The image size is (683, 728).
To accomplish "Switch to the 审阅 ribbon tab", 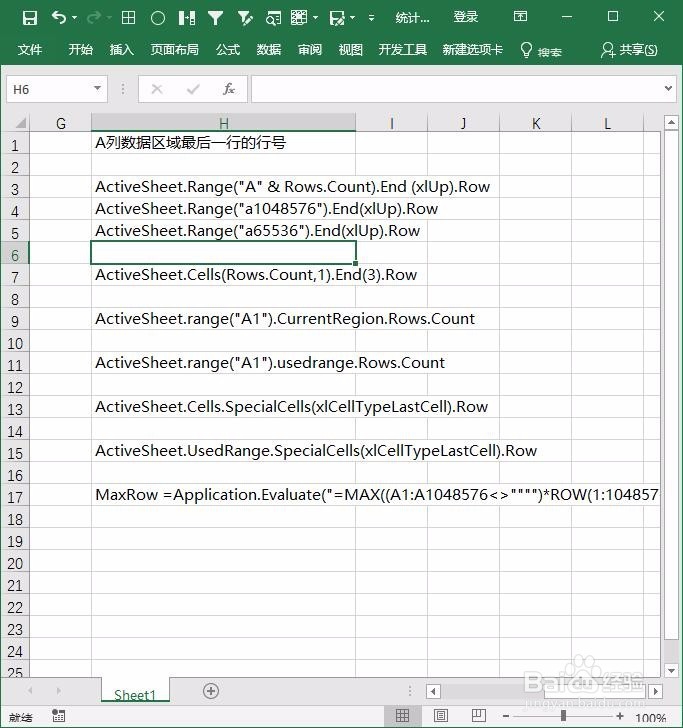I will [x=310, y=49].
